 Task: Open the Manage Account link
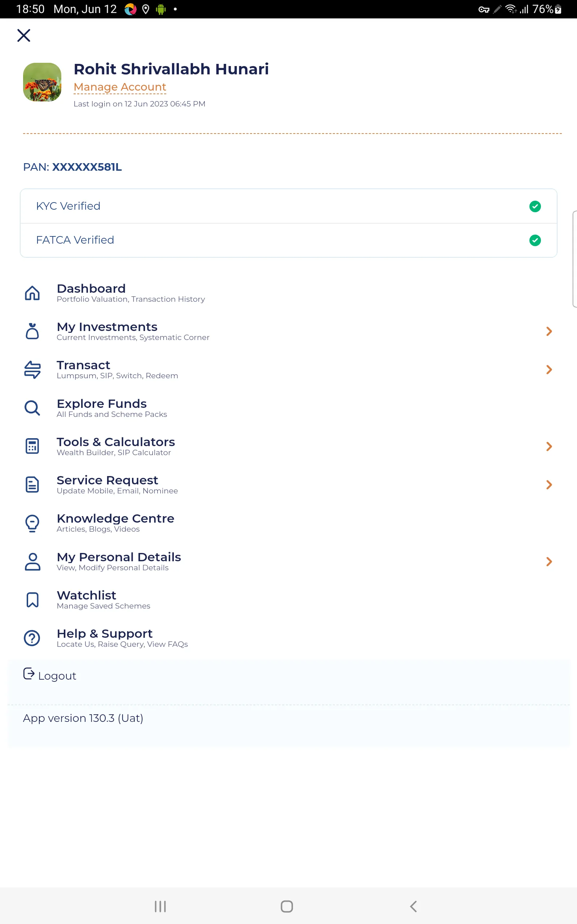119,87
